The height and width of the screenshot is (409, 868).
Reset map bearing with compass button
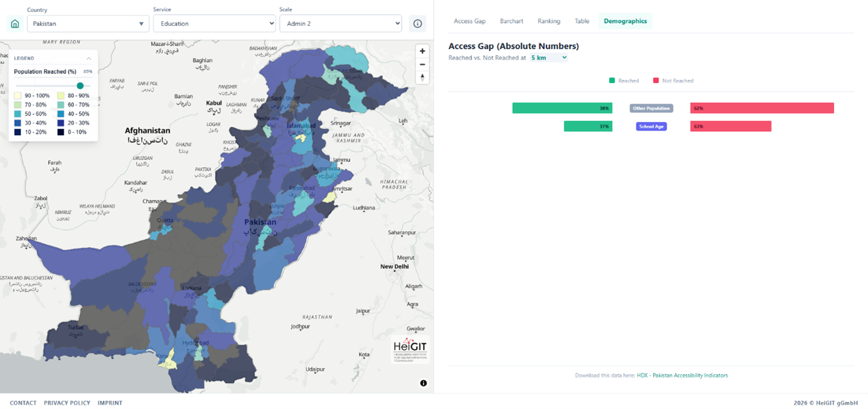click(422, 77)
